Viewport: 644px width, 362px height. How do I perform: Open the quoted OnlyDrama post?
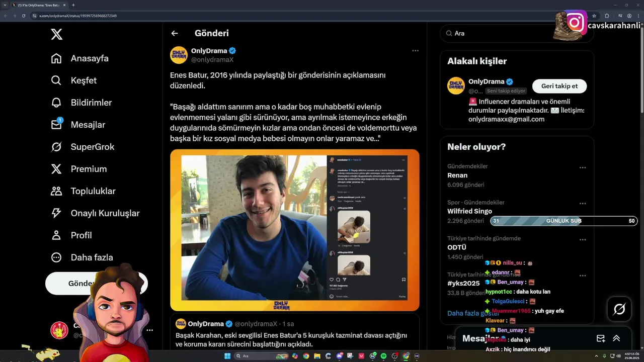tap(295, 332)
